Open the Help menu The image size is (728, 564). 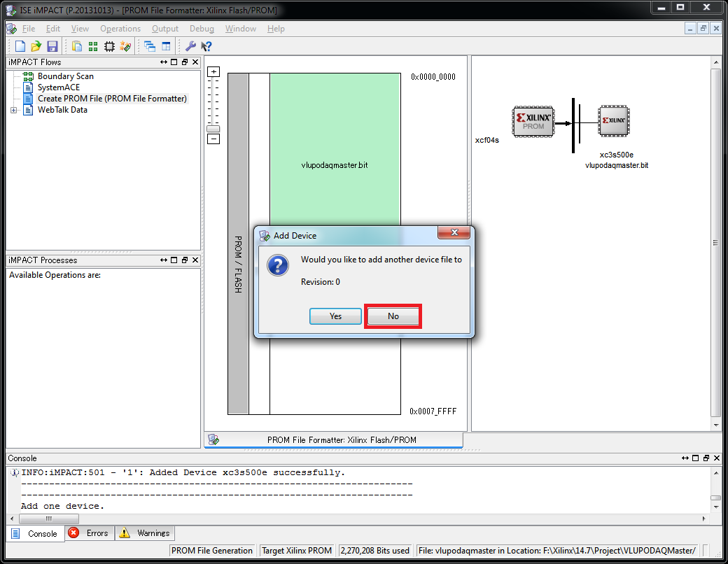(276, 29)
